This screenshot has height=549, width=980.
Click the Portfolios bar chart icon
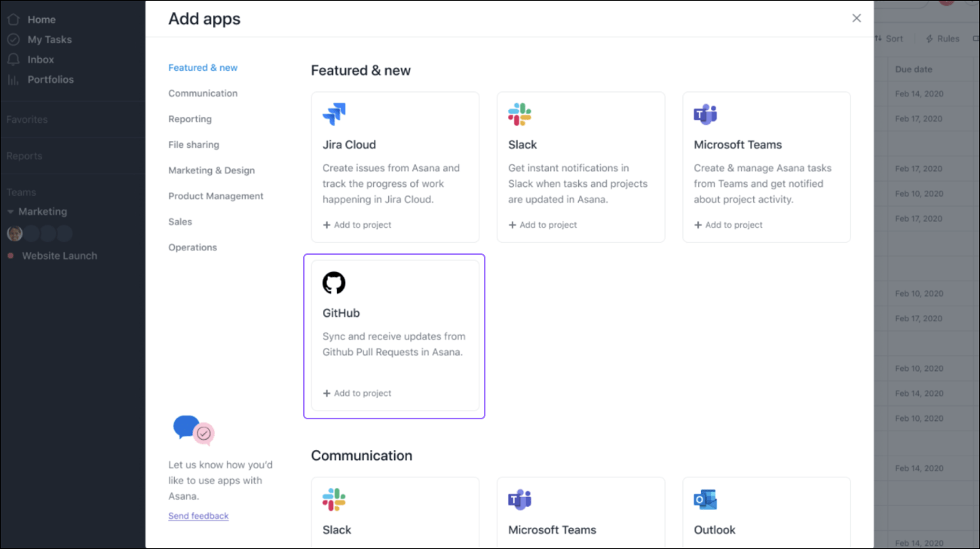14,79
